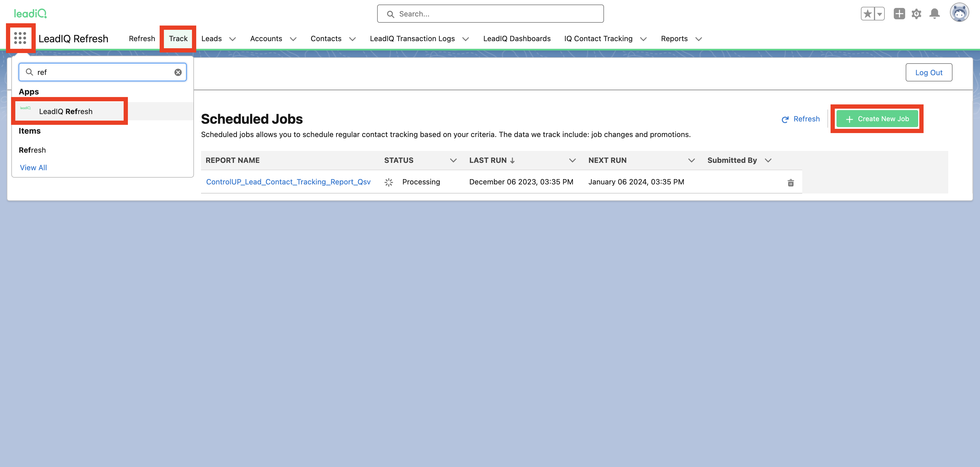Open the ControlUP_Lead_Contact_Tracking_Report_Qsv link

[x=288, y=182]
